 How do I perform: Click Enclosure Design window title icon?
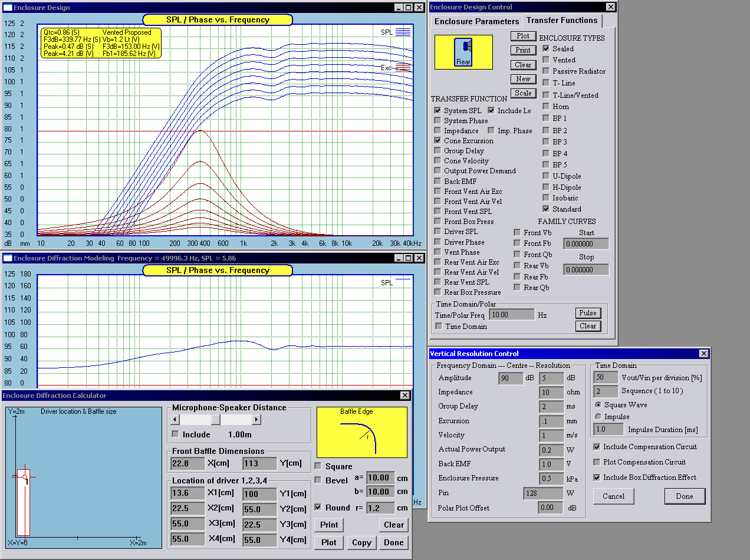tap(8, 8)
